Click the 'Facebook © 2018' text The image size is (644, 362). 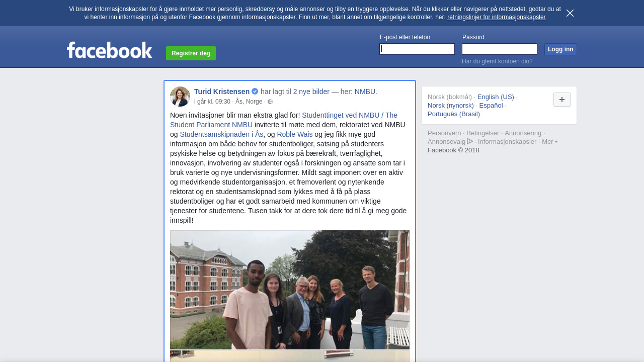tap(453, 150)
